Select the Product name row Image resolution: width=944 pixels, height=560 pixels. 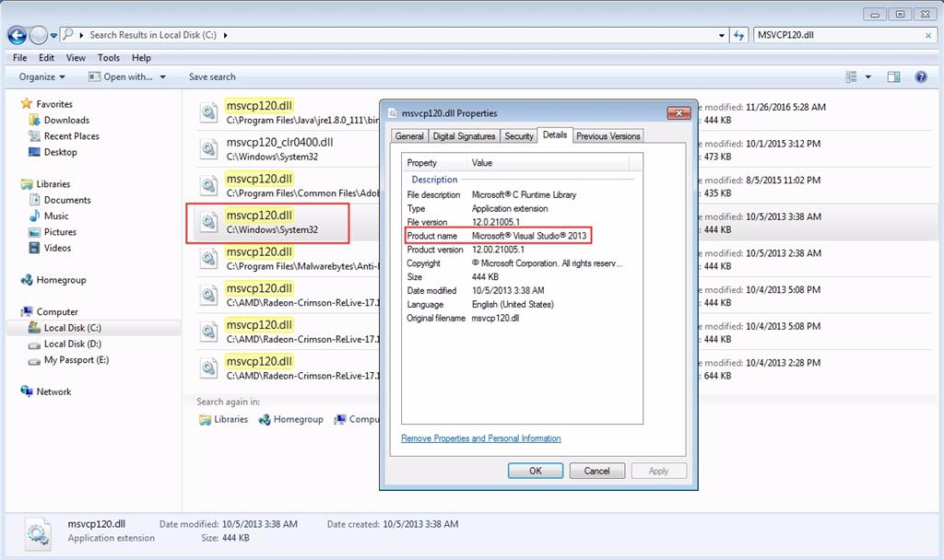499,236
